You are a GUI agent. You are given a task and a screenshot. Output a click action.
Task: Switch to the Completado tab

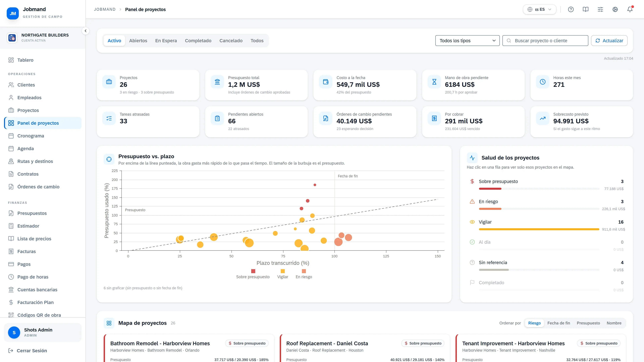(x=198, y=40)
